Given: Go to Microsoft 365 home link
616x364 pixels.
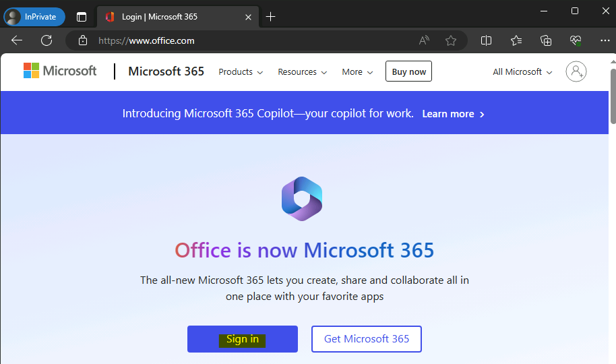Looking at the screenshot, I should [x=166, y=71].
